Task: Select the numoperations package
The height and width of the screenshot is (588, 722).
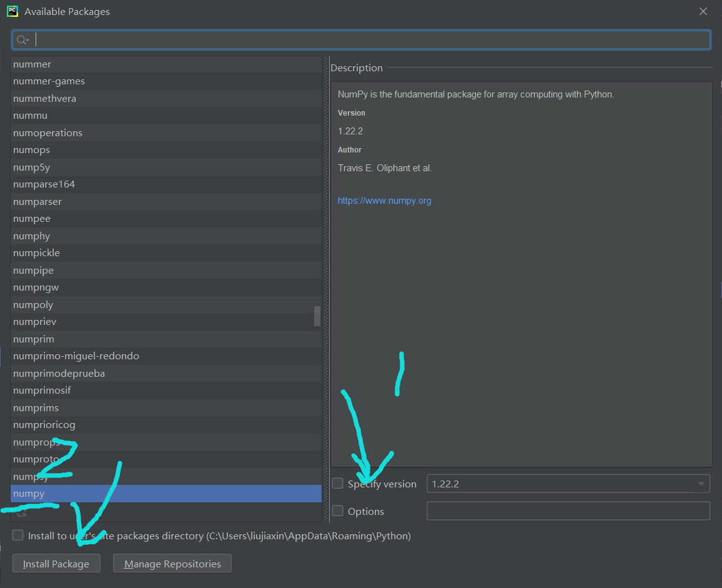Action: tap(166, 132)
